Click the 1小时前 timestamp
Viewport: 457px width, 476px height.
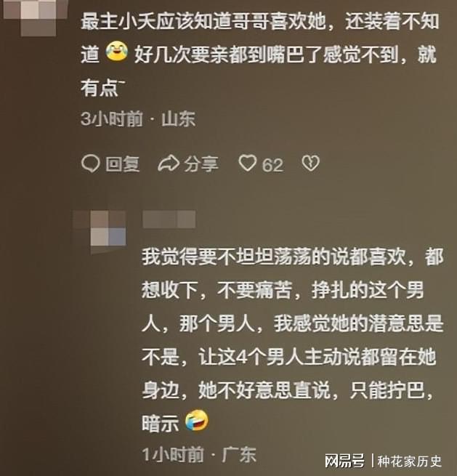pyautogui.click(x=173, y=454)
